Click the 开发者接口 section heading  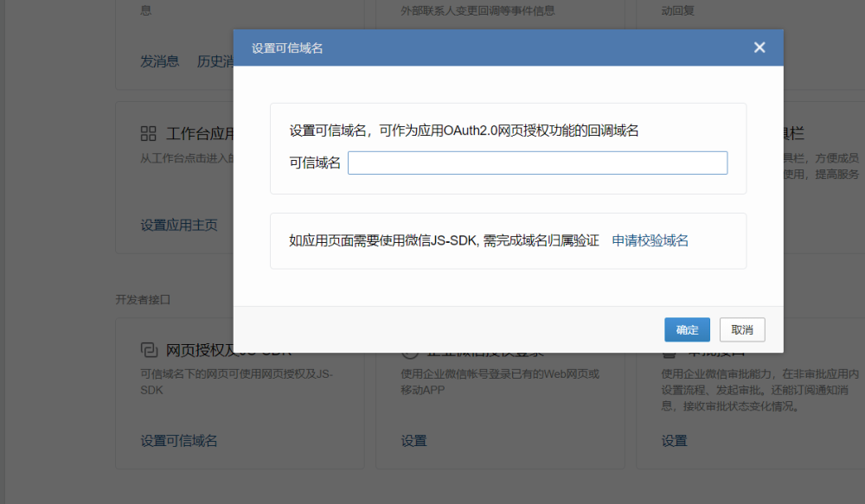point(143,299)
